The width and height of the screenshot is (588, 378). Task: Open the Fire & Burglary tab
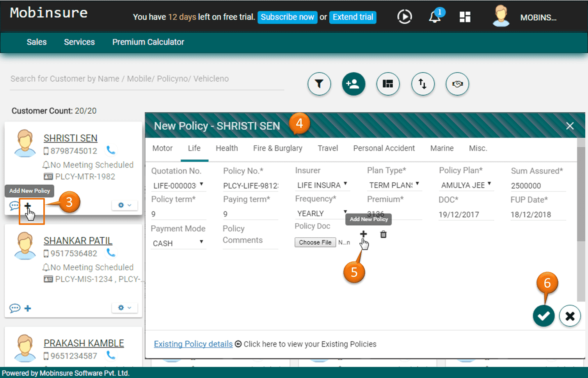tap(277, 148)
